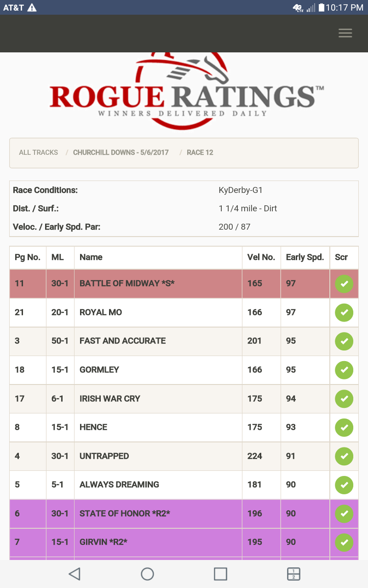The width and height of the screenshot is (368, 588).
Task: Open the hamburger navigation menu
Action: click(345, 33)
